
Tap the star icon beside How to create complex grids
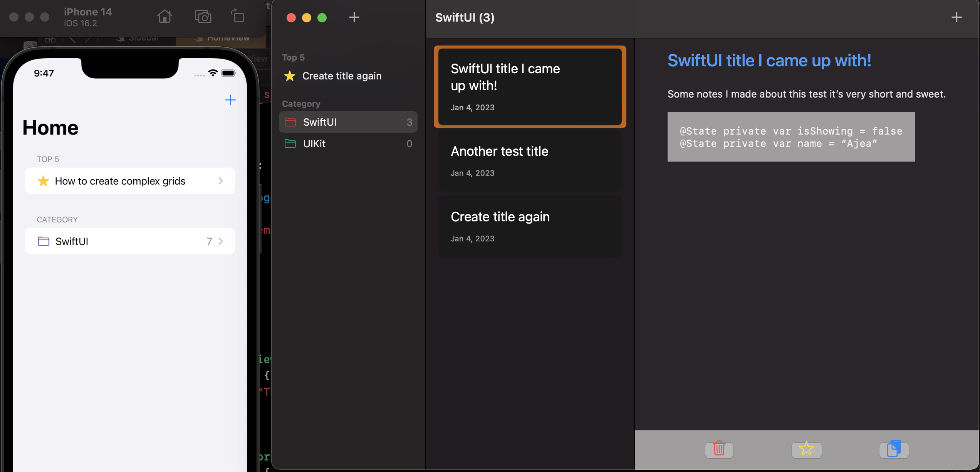point(43,181)
